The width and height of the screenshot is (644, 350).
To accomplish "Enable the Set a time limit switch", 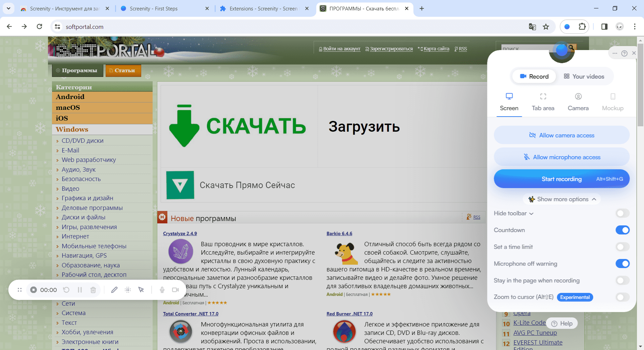I will (x=623, y=247).
